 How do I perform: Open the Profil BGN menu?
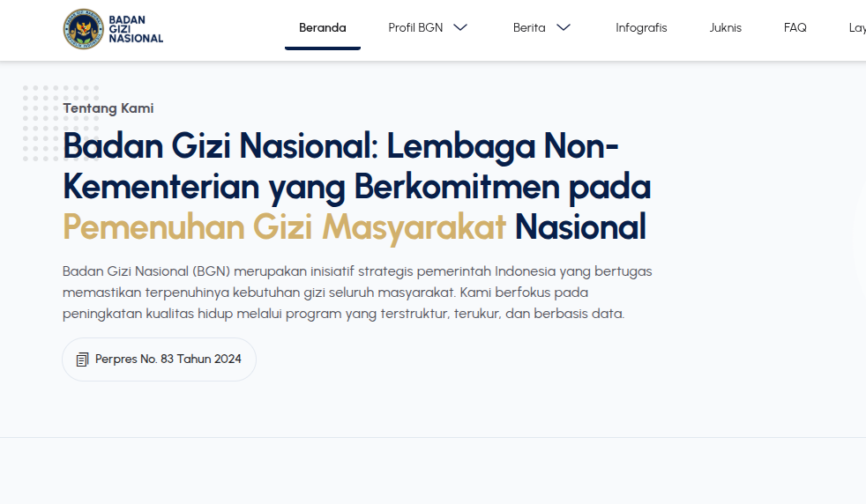click(415, 27)
